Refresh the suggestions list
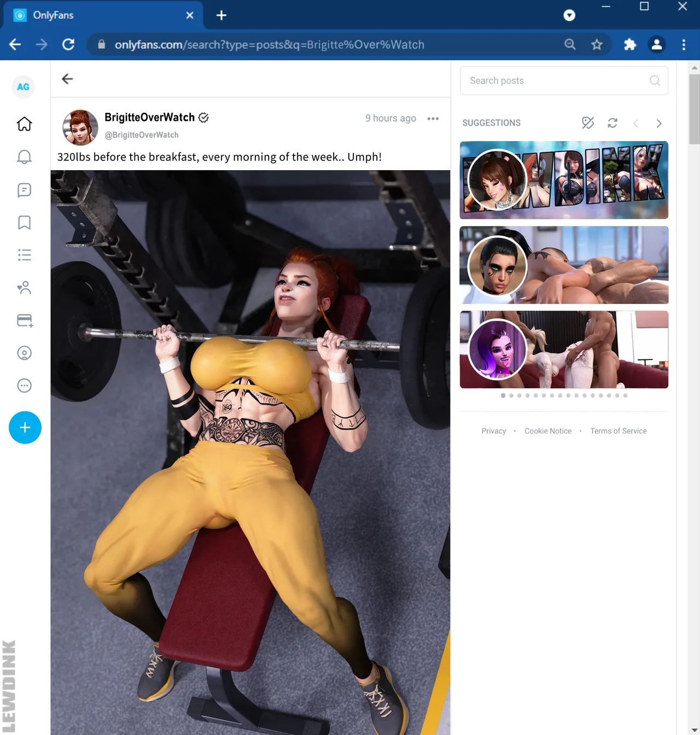This screenshot has height=735, width=700. [x=612, y=123]
